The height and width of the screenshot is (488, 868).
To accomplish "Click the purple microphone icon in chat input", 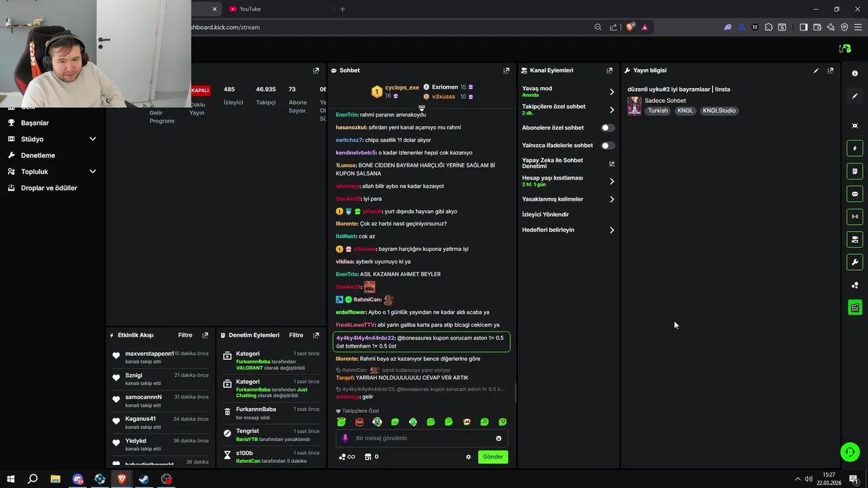I will tap(345, 439).
